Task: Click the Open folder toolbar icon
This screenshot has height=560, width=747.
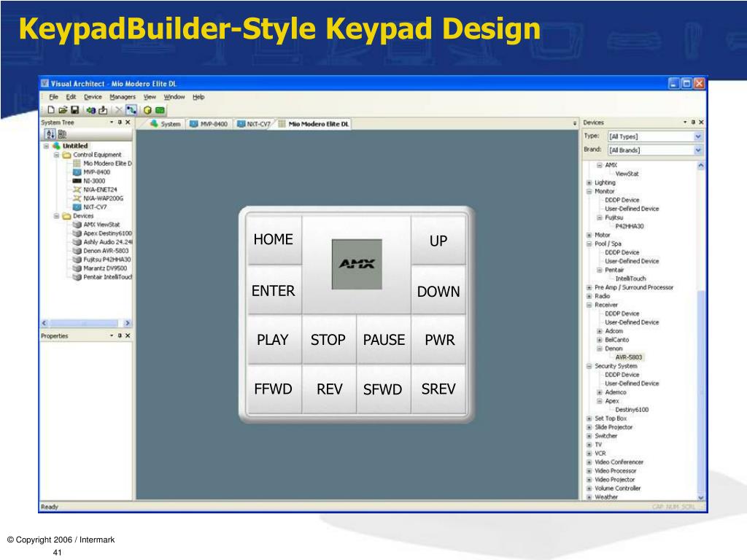Action: (63, 110)
